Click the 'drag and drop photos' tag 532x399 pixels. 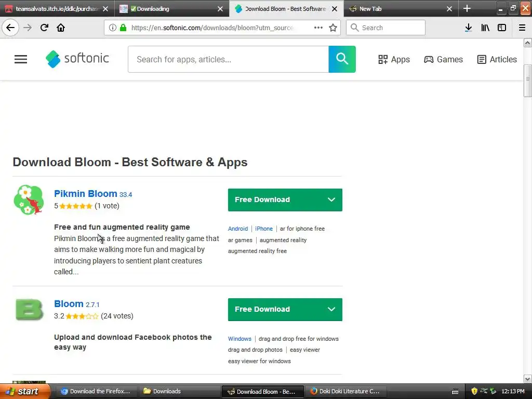click(255, 350)
